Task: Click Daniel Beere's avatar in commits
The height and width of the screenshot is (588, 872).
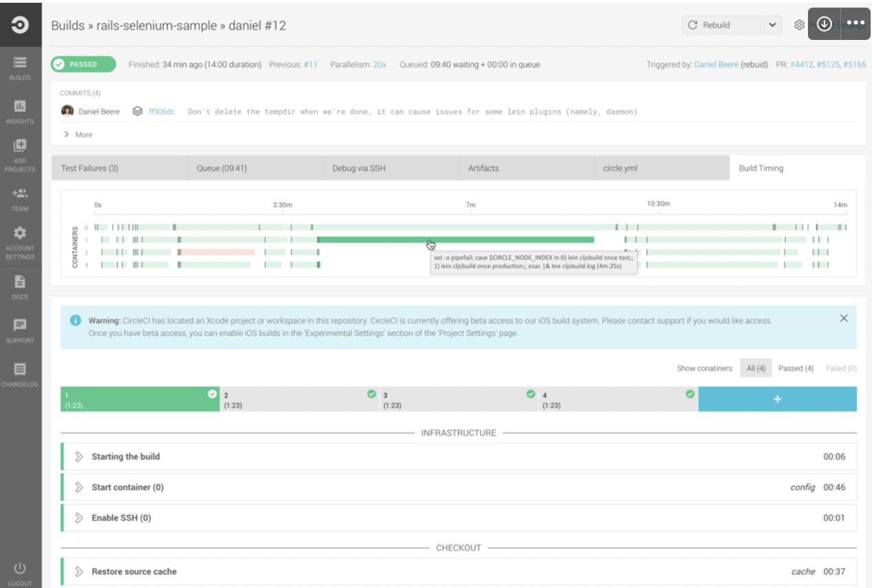Action: tap(68, 111)
